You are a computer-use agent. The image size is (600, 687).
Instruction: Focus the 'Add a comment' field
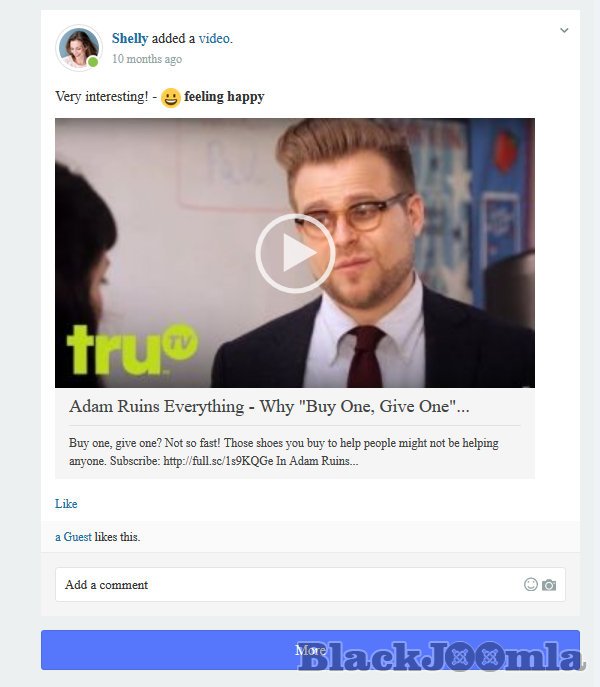(310, 584)
